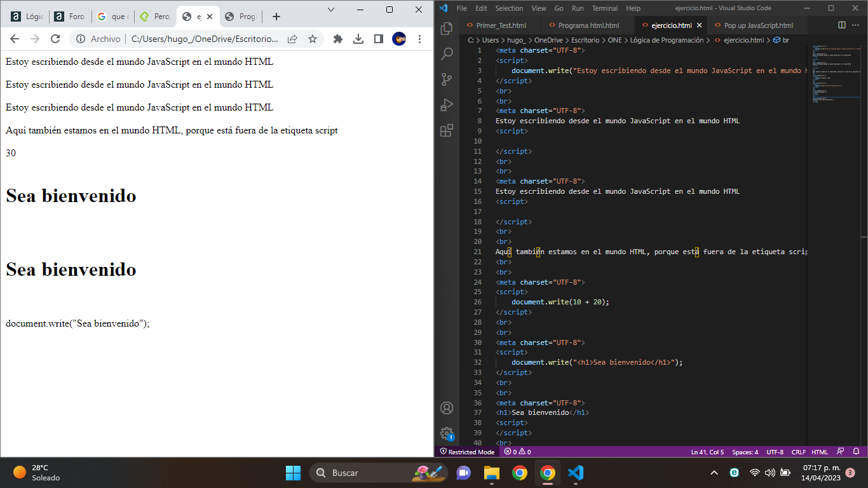The image size is (868, 488).
Task: Open the Extensions view in VS Code
Action: click(x=447, y=130)
